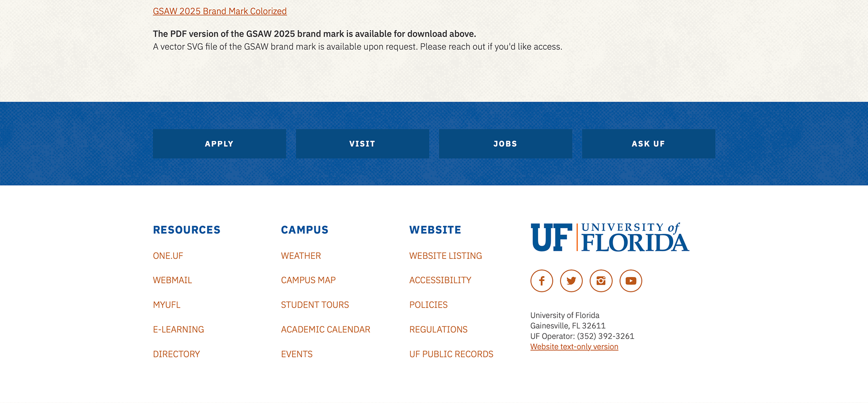This screenshot has width=868, height=403.
Task: Click the Instagram icon in footer
Action: (x=601, y=281)
